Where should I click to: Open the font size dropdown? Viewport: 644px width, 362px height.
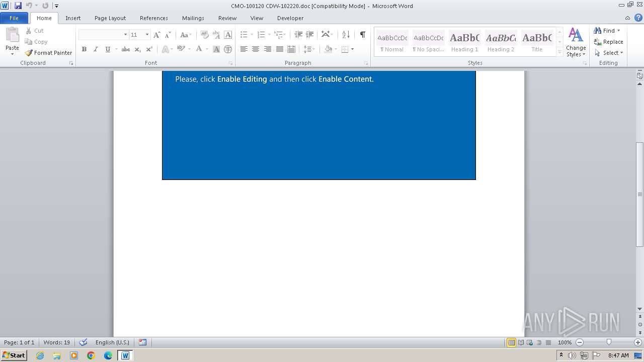point(147,35)
